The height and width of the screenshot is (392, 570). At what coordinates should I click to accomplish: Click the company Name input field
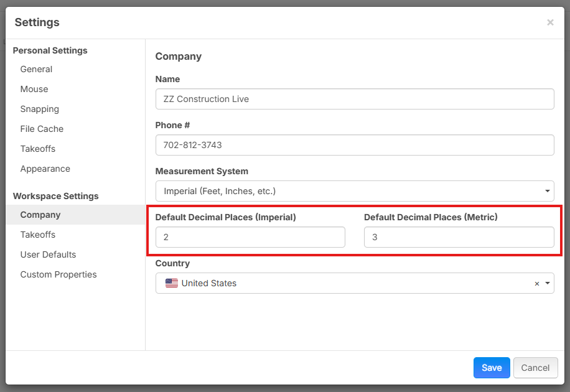coord(355,99)
